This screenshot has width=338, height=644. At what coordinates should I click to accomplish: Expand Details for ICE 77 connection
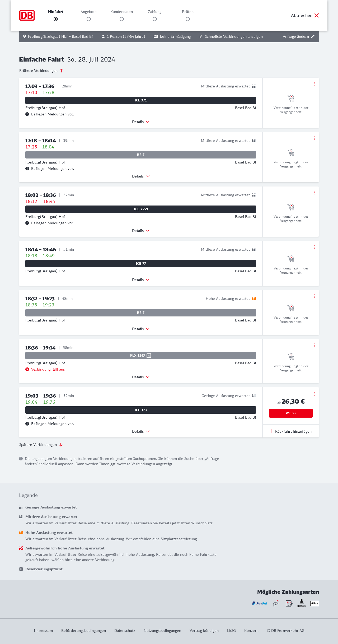tap(141, 280)
